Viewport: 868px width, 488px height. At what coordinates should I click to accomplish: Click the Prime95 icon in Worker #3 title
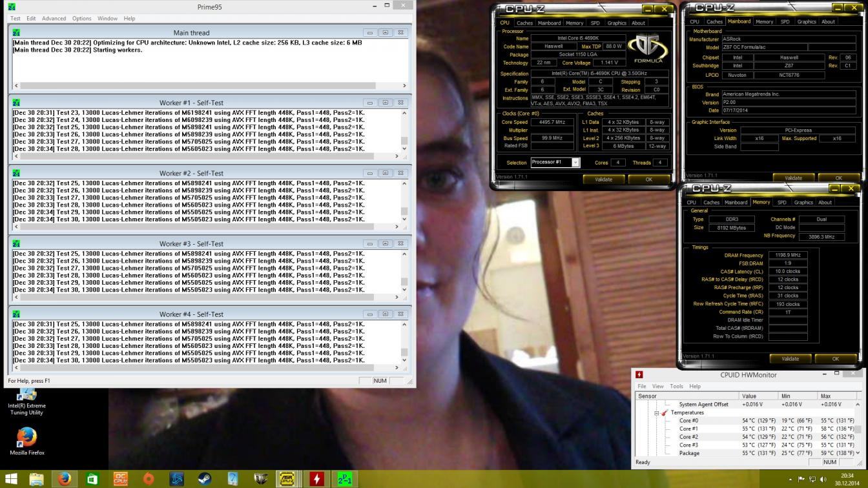tap(16, 243)
